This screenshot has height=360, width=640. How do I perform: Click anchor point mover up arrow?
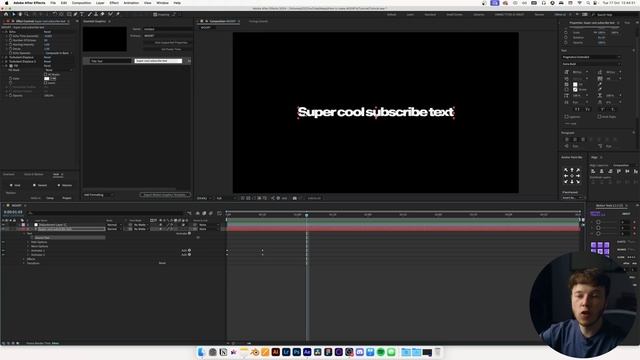[572, 170]
